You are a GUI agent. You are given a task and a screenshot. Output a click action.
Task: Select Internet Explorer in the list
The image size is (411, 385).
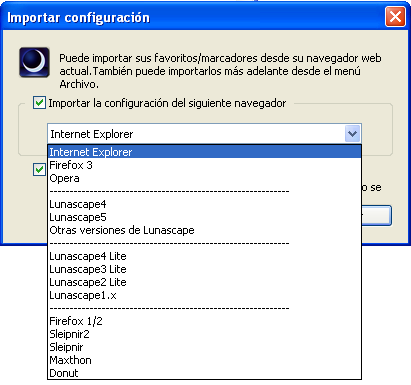coord(204,152)
